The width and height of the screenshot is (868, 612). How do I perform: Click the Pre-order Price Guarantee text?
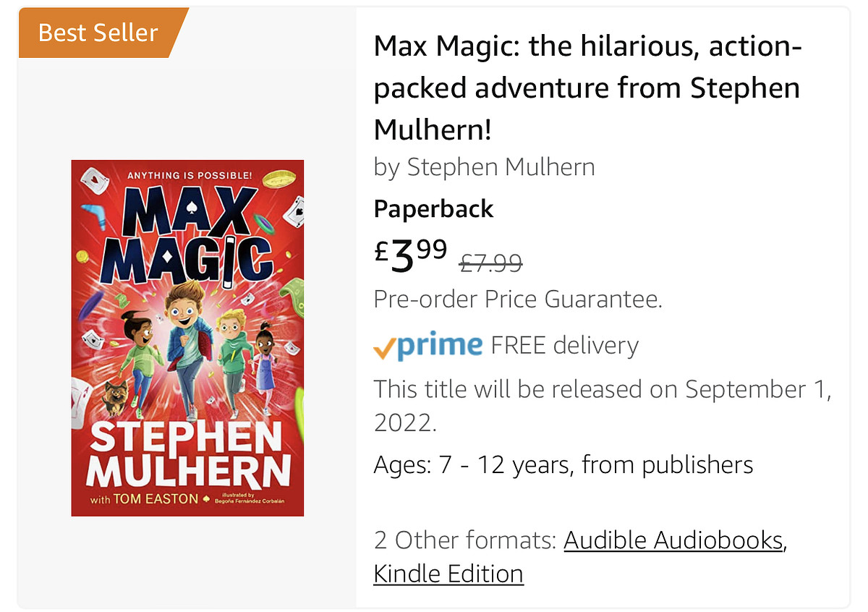tap(518, 299)
